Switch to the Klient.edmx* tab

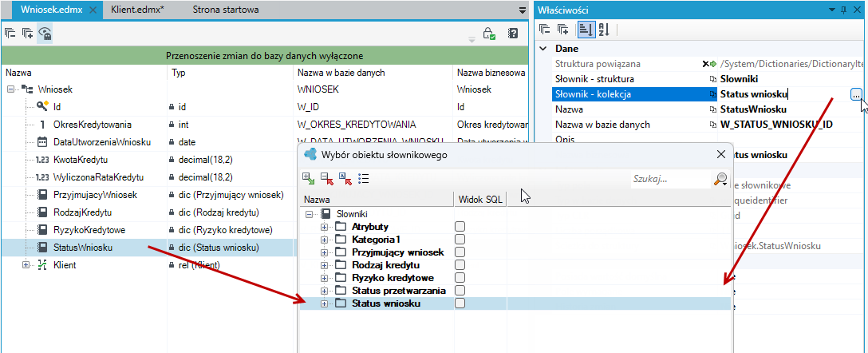click(137, 10)
